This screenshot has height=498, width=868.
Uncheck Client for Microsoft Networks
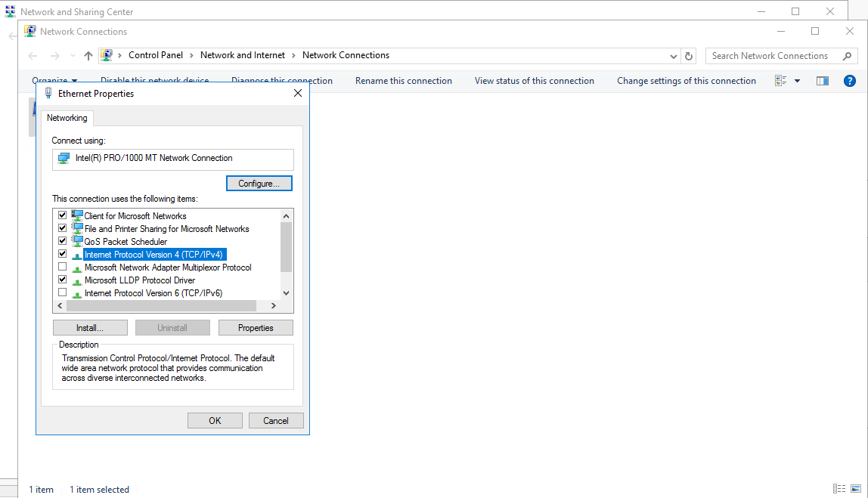63,215
